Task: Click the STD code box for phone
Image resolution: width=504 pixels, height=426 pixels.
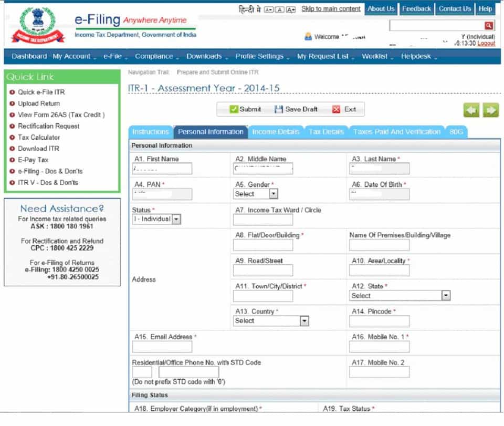Action: 142,372
